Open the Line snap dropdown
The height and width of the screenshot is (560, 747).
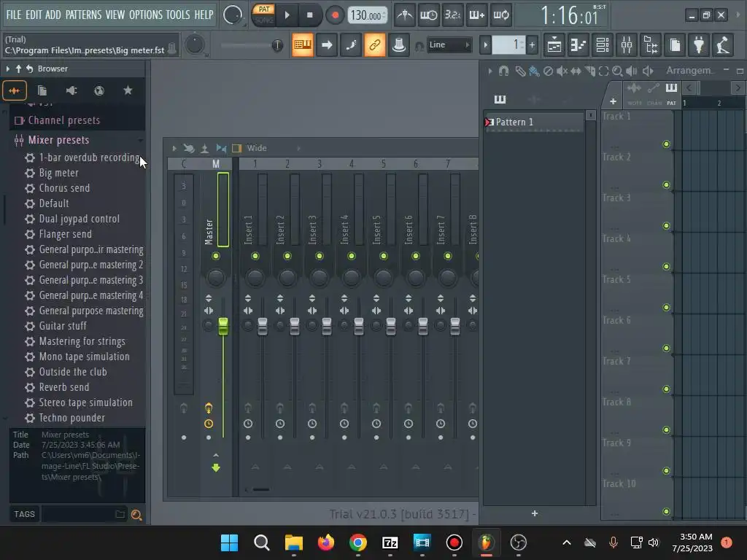tap(449, 44)
